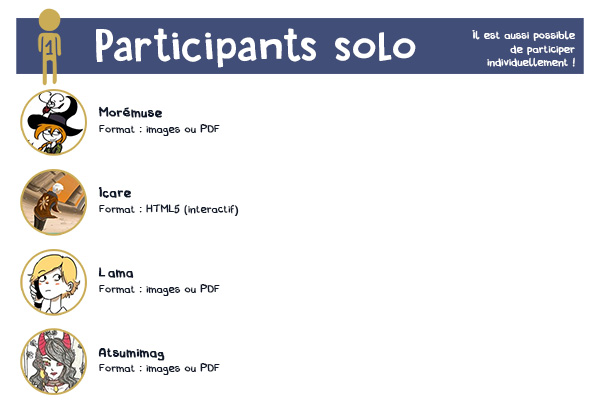Open the Morémuse participant name
The image size is (600, 406).
[x=130, y=113]
